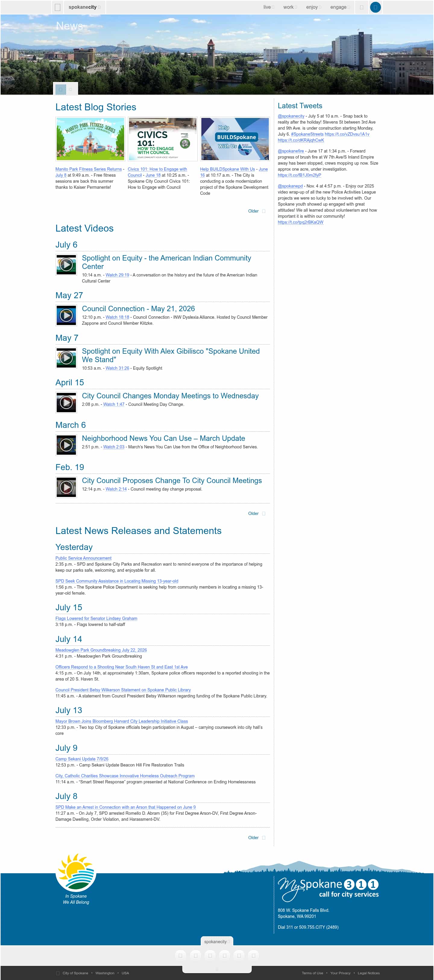Click the July 8 date link under Manito Park

[x=61, y=175]
